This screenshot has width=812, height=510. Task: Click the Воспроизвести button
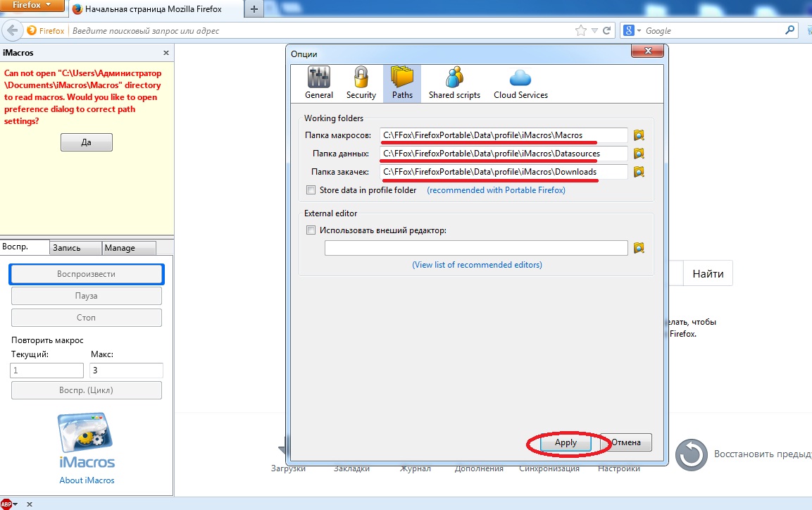pyautogui.click(x=87, y=274)
